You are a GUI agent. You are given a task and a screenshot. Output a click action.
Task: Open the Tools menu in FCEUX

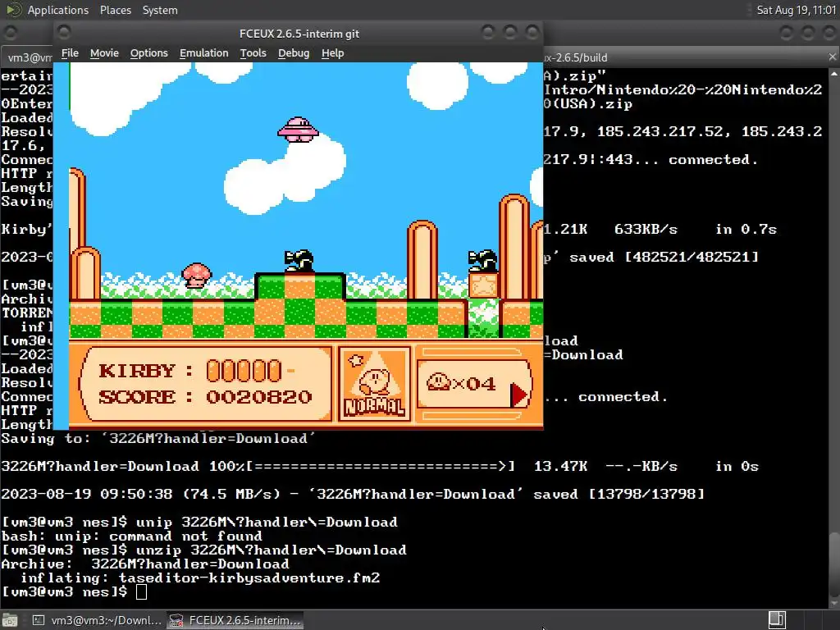pyautogui.click(x=253, y=53)
